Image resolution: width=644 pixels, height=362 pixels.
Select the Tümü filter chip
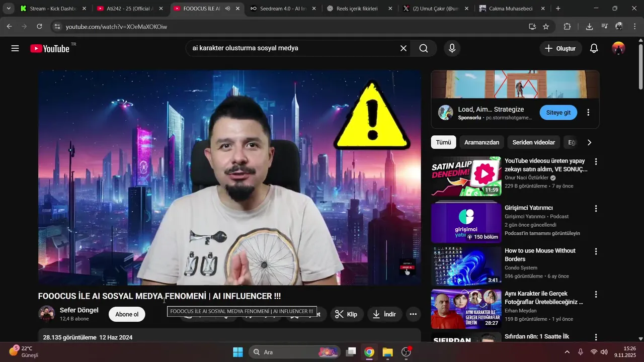point(443,142)
